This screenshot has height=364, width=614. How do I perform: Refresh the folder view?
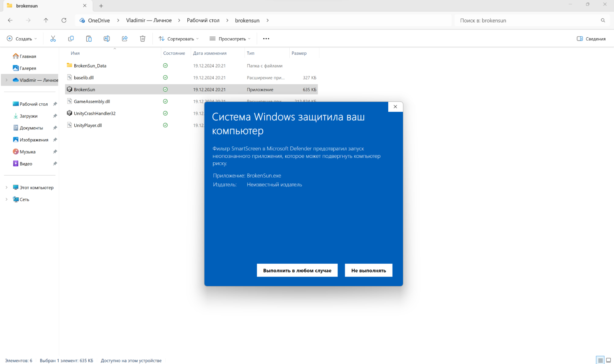click(x=64, y=20)
